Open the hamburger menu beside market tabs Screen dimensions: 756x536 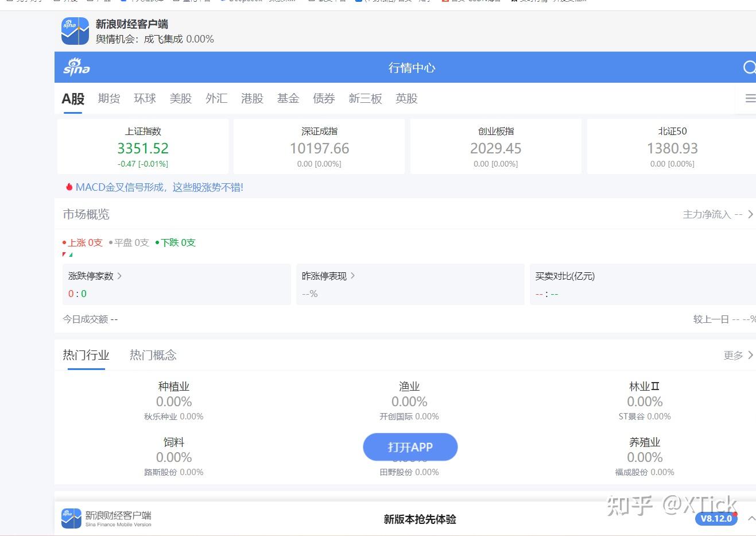point(750,99)
